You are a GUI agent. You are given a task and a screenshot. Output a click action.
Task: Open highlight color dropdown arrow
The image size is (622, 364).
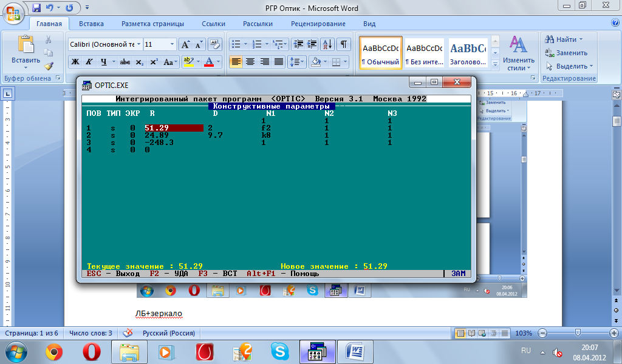point(199,62)
